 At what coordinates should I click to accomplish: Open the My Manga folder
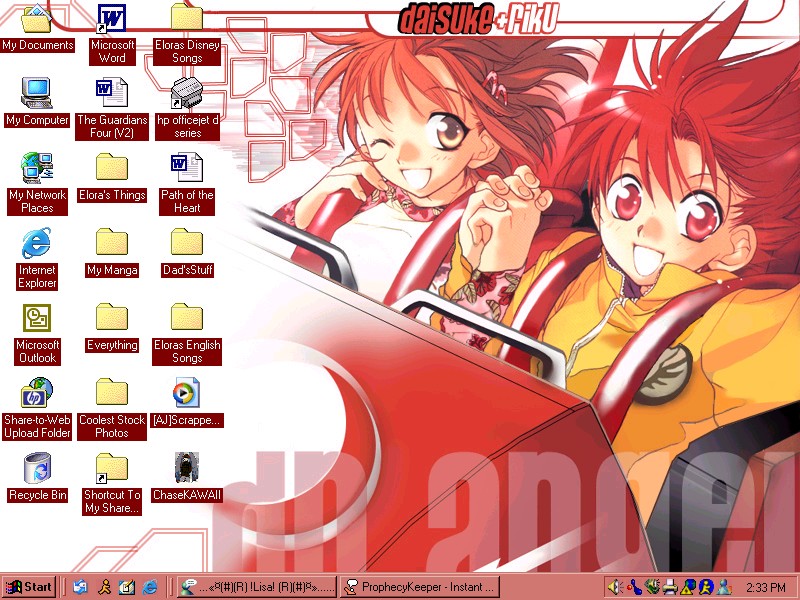(112, 242)
